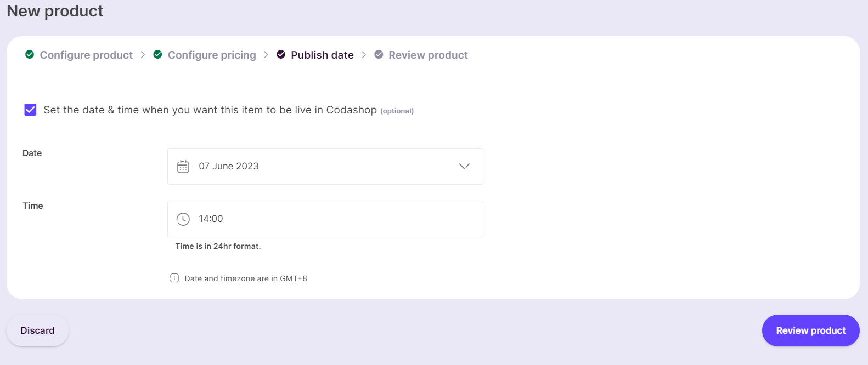Screen dimensions: 868x365
Task: Click dark checkmark icon beside Publish date
Action: 281,54
